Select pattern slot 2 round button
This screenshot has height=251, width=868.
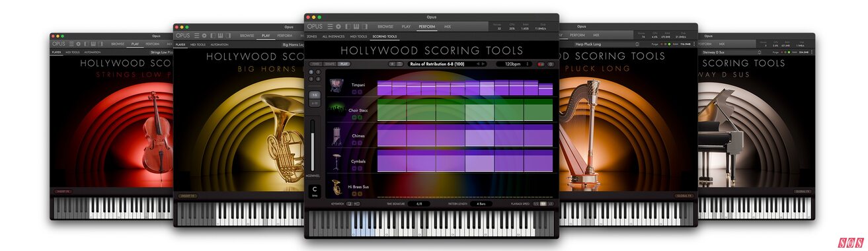pos(318,71)
